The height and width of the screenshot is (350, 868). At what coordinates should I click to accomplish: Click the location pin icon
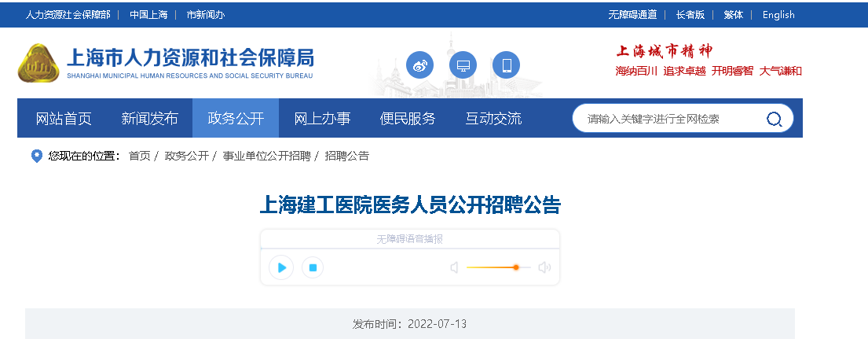coord(37,156)
